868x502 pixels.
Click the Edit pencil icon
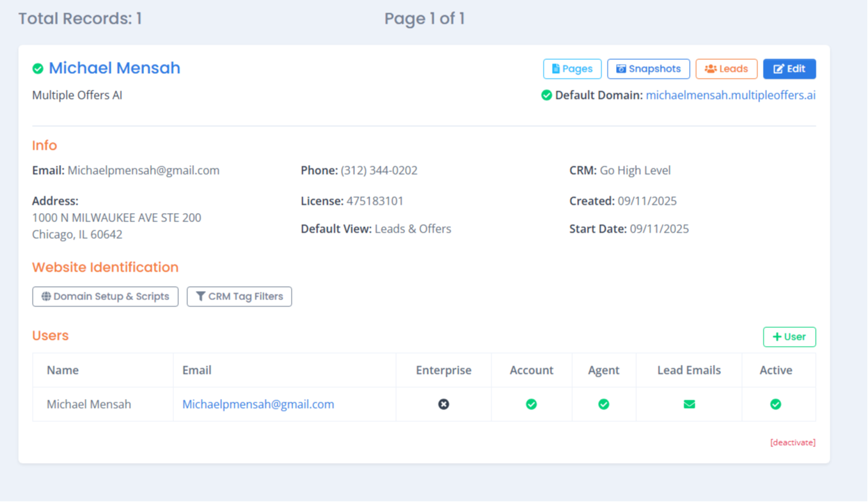[x=778, y=69]
